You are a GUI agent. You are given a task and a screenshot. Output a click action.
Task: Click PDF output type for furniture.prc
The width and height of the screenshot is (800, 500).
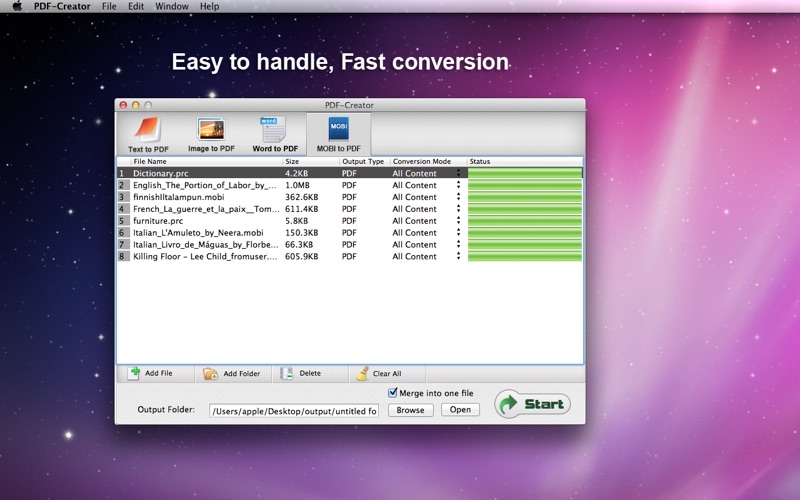pos(349,221)
